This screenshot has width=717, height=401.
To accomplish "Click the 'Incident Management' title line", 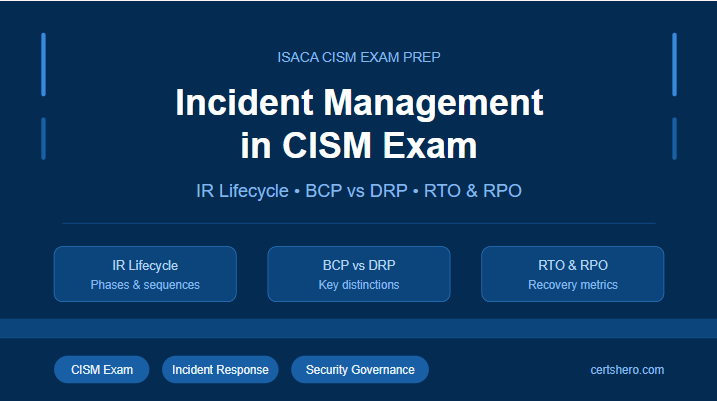I will click(x=359, y=104).
